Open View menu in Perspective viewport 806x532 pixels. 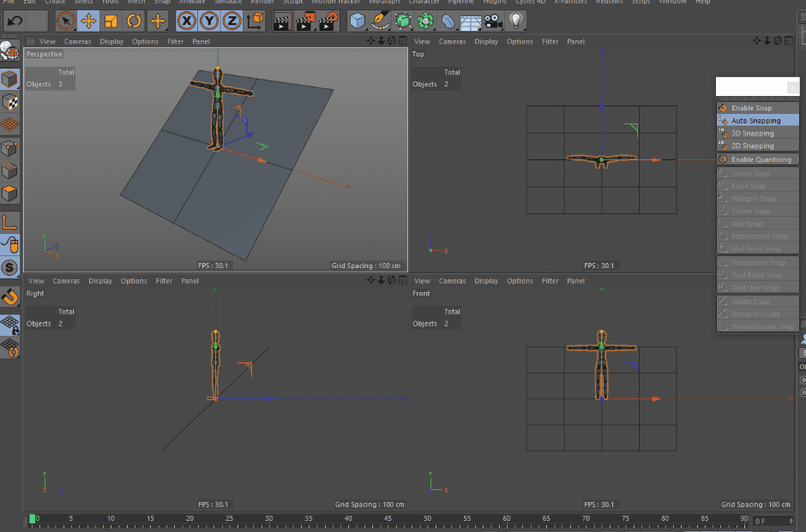(x=47, y=42)
